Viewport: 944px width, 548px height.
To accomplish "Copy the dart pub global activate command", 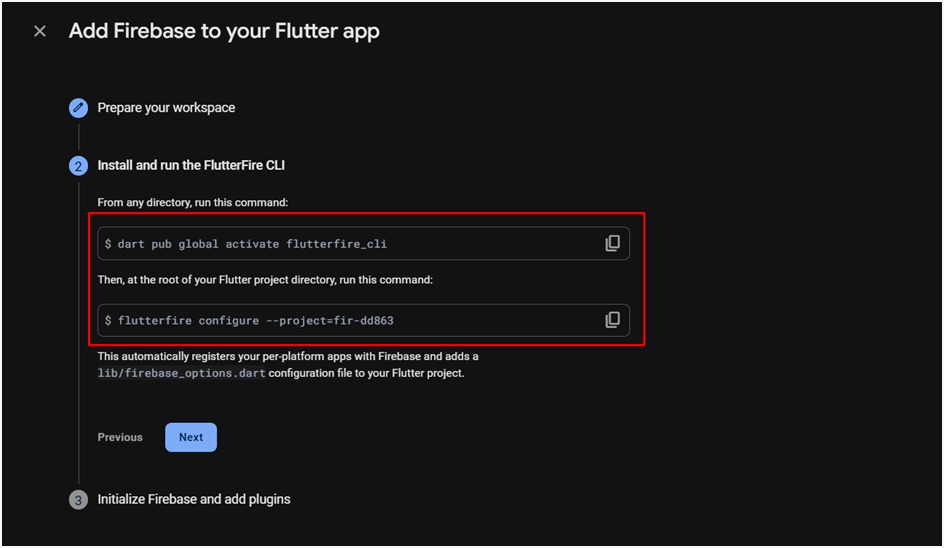I will click(x=612, y=243).
